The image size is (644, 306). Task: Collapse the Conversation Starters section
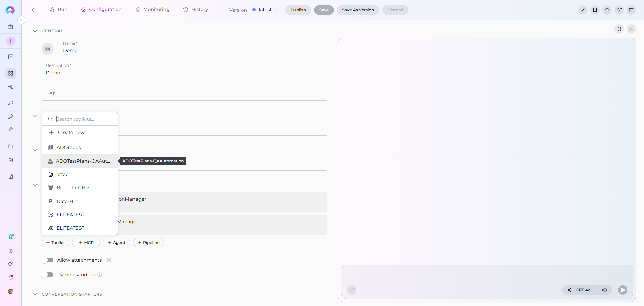(35, 294)
